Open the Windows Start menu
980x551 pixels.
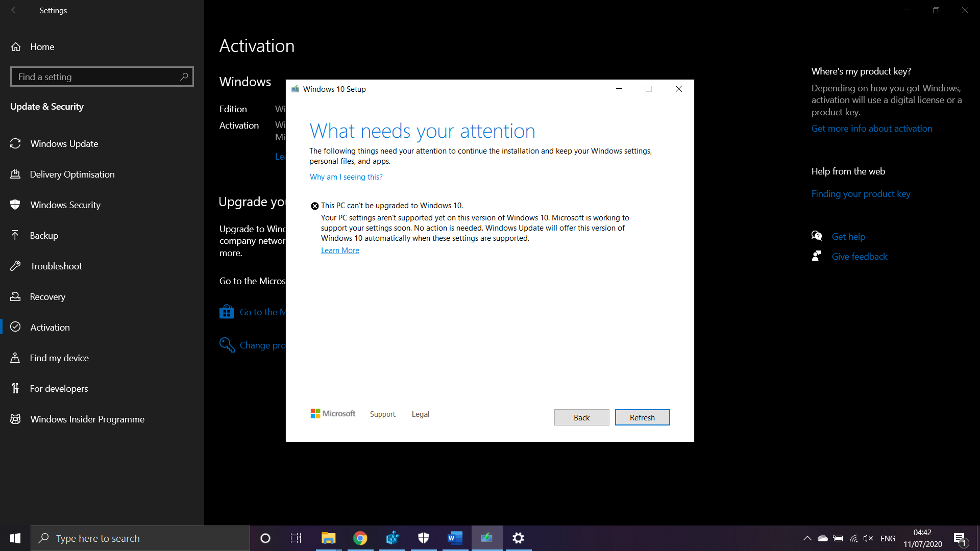15,538
